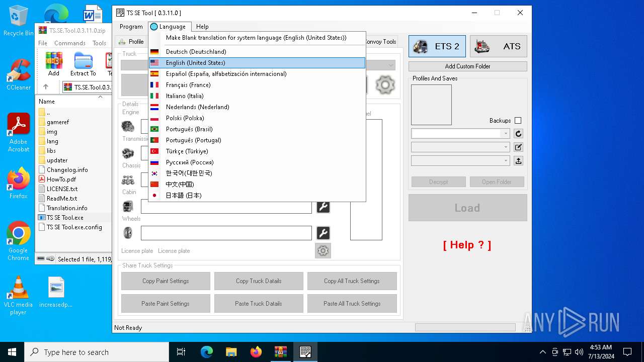Choose Polski (Polska) language
Viewport: 644px width, 362px height.
(257, 118)
